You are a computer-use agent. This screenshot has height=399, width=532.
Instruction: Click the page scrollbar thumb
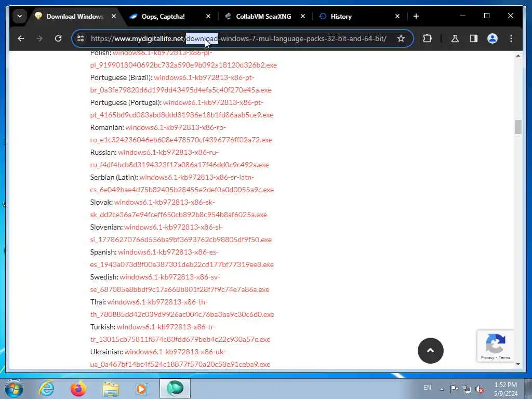518,127
